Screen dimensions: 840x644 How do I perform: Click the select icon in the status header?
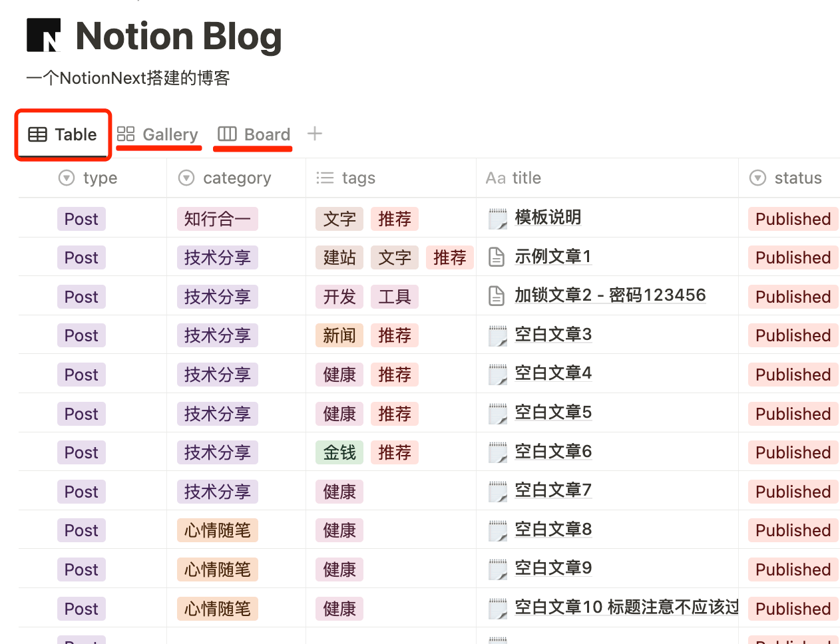coord(757,178)
